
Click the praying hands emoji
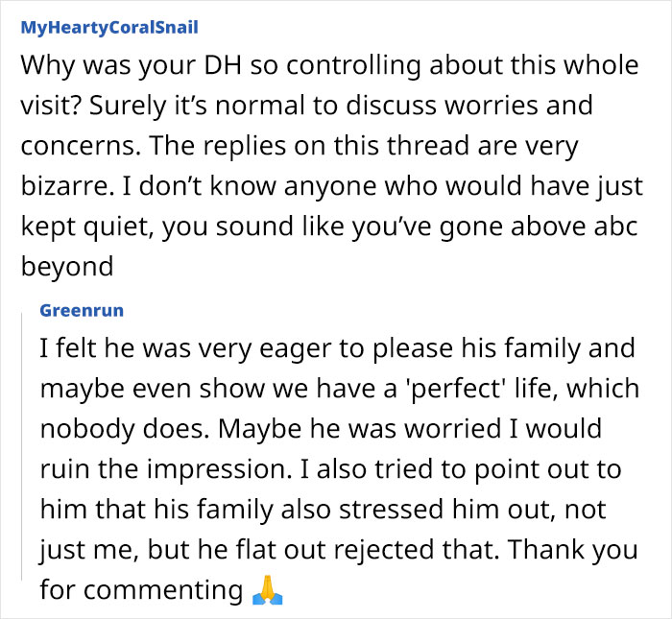tap(269, 589)
